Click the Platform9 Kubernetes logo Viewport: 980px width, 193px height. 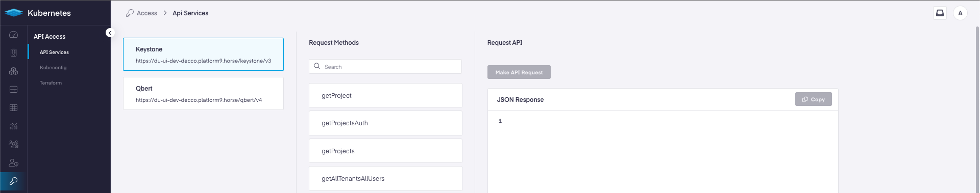pyautogui.click(x=14, y=13)
